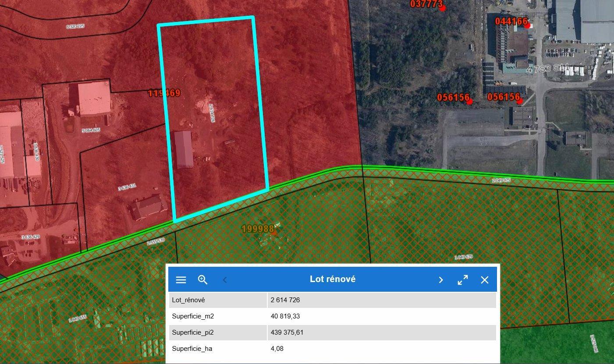This screenshot has height=364, width=614.
Task: Go to the previous feature result
Action: [225, 280]
